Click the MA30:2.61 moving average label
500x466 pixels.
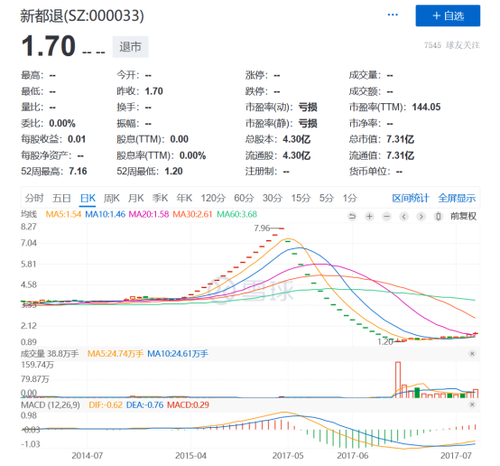(x=192, y=214)
